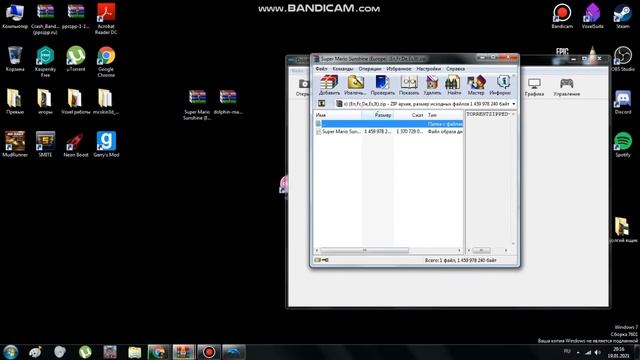Select the parent folder '..' row
640x360 pixels.
(x=389, y=124)
